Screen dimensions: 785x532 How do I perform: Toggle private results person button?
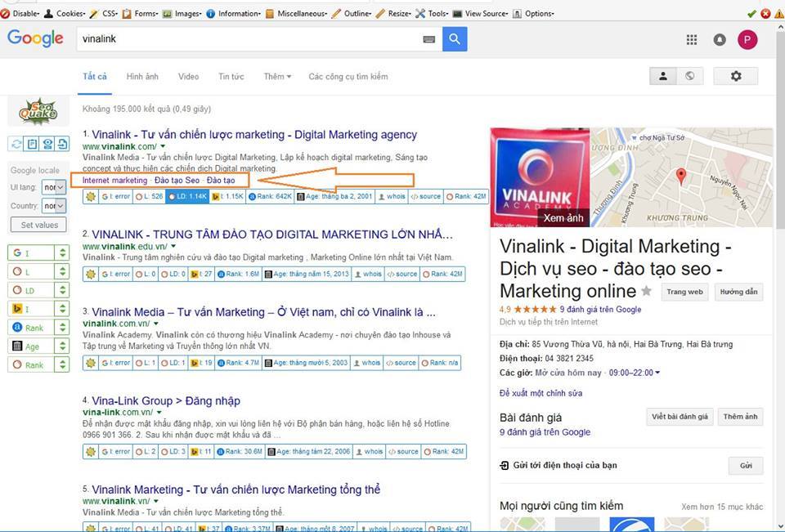coord(663,76)
